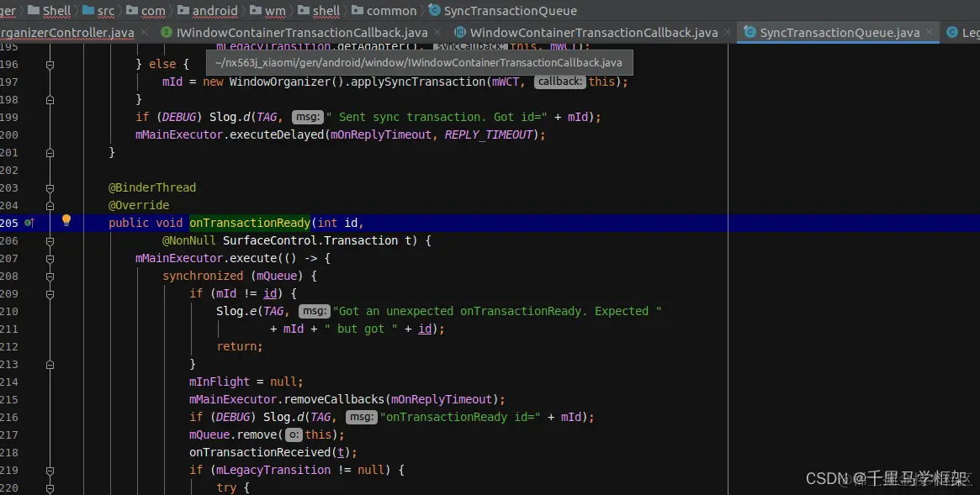
Task: Click line number 210 in gutter
Action: coord(9,311)
